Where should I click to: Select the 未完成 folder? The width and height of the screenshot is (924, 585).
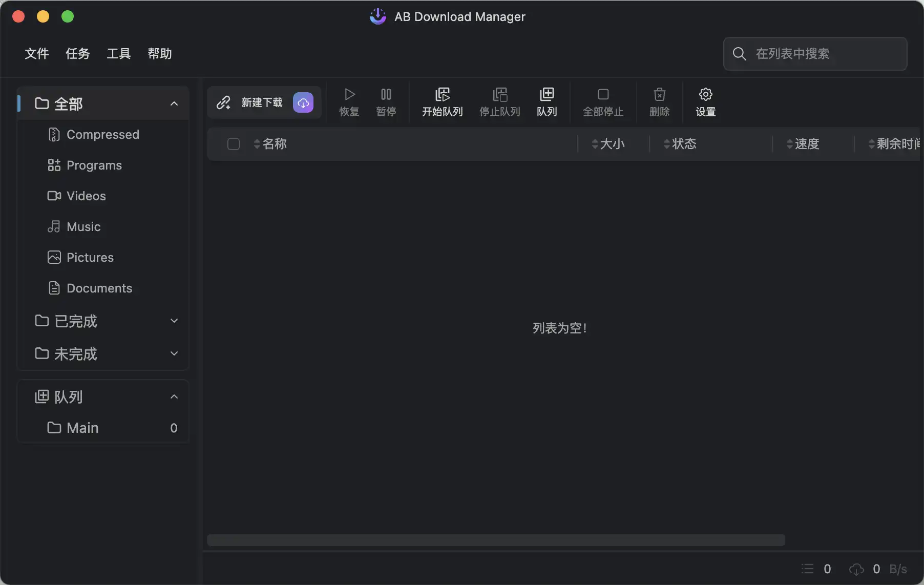tap(103, 353)
